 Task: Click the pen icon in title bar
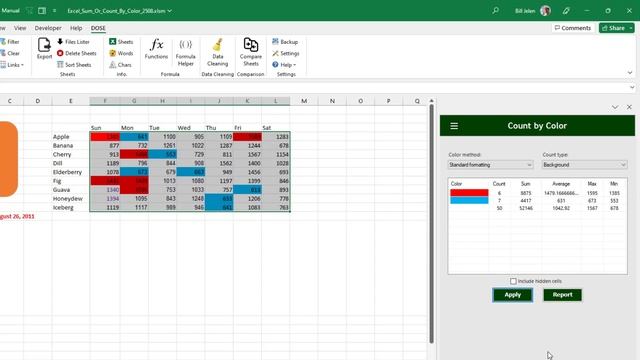pyautogui.click(x=566, y=11)
